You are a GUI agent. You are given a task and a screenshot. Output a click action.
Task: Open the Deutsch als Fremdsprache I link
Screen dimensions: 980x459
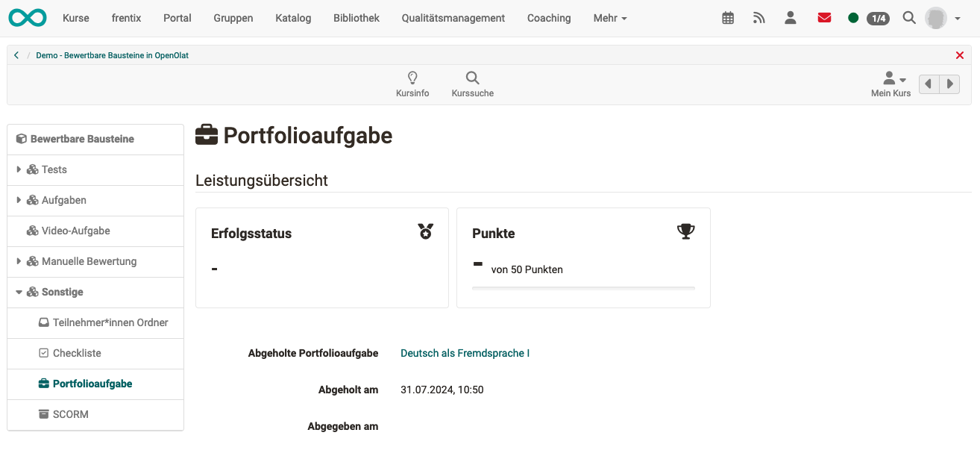tap(465, 352)
